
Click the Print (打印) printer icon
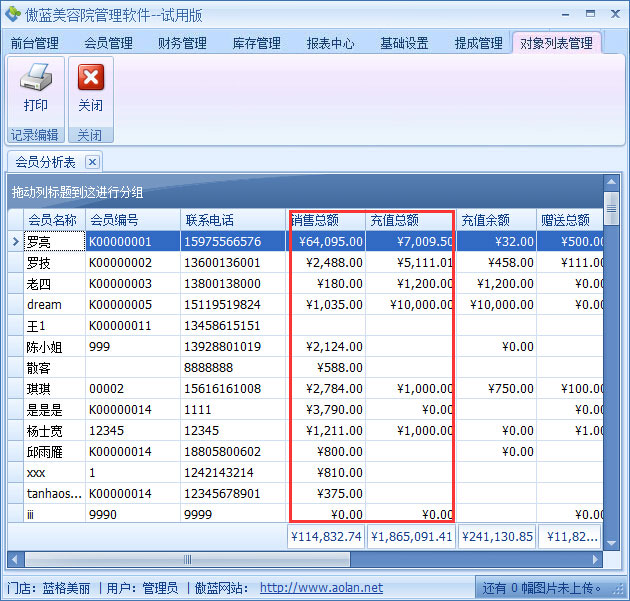[35, 80]
